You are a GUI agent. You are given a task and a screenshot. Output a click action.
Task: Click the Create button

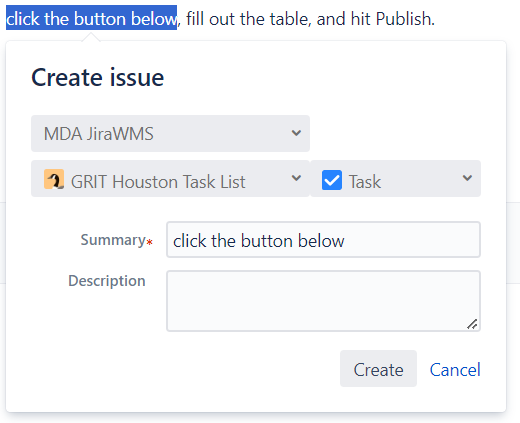(378, 368)
